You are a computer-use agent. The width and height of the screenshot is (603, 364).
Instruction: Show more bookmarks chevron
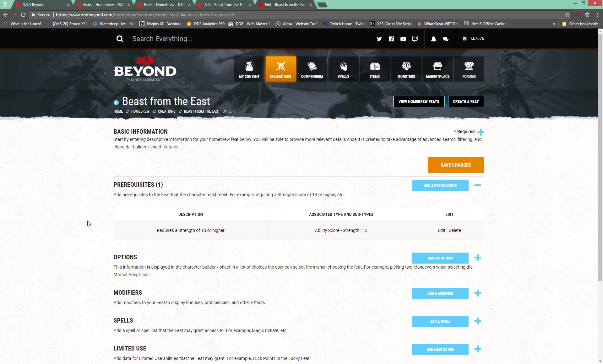pos(554,24)
